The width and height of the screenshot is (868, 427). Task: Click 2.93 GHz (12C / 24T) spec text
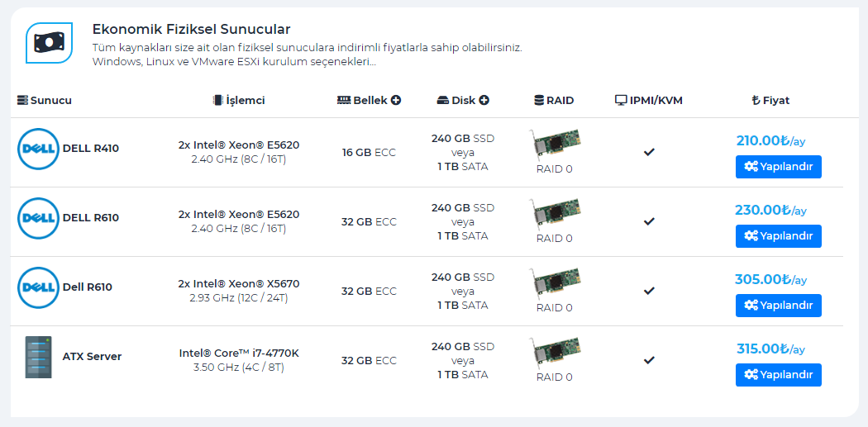(x=239, y=297)
